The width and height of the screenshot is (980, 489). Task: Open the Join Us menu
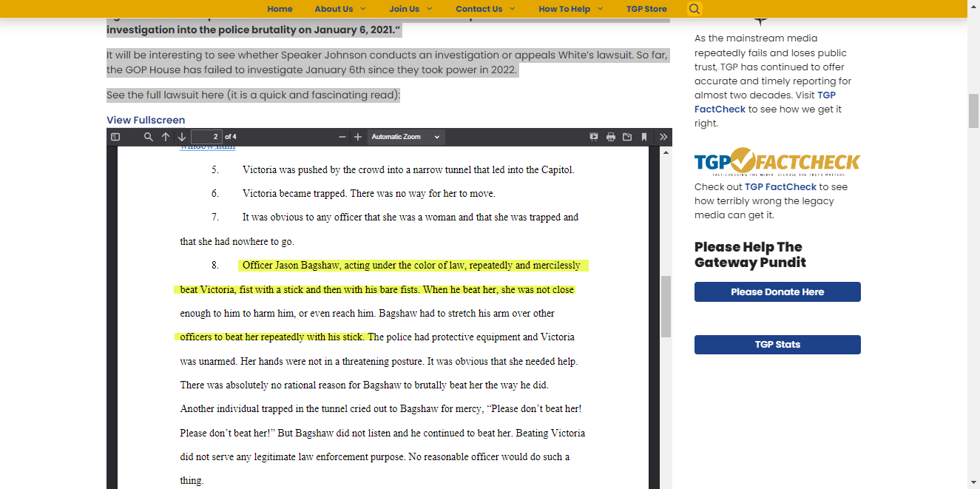coord(404,9)
